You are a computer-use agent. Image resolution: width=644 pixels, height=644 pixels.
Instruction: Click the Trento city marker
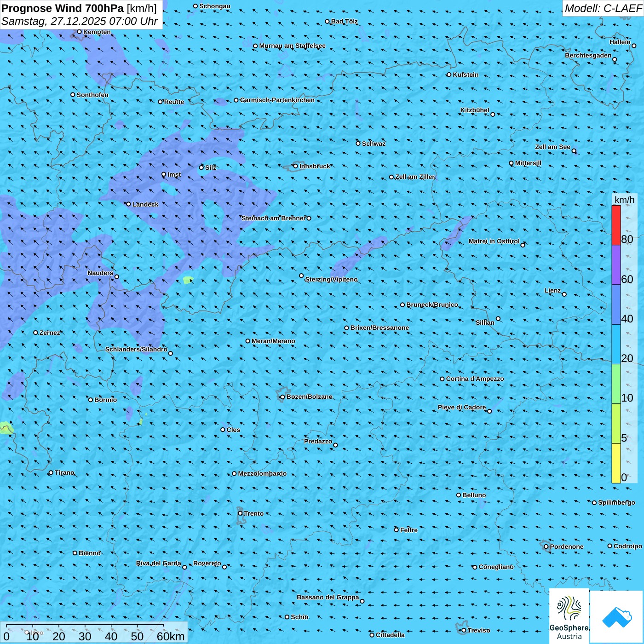[240, 513]
